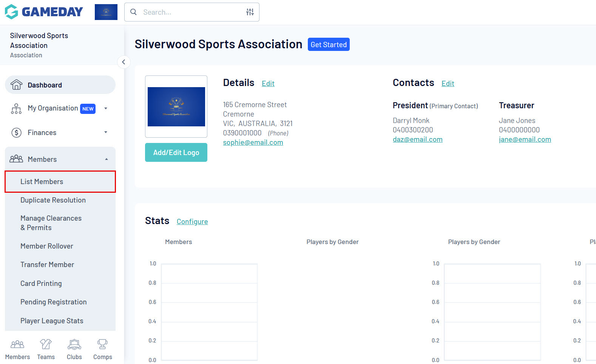Click the President name Darryl Monk
This screenshot has height=364, width=596.
pos(411,121)
